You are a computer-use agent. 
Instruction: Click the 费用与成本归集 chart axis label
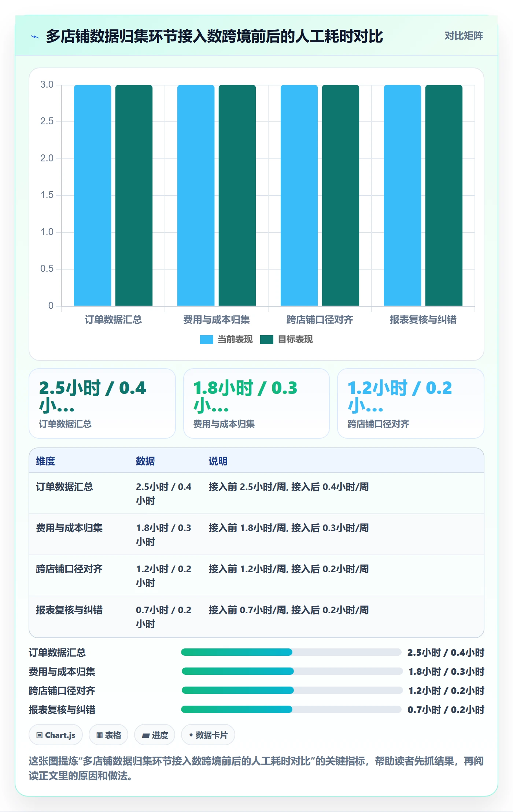point(217,320)
